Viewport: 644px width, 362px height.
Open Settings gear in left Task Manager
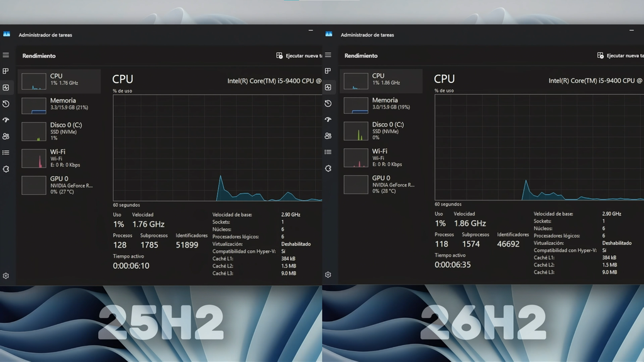point(6,276)
